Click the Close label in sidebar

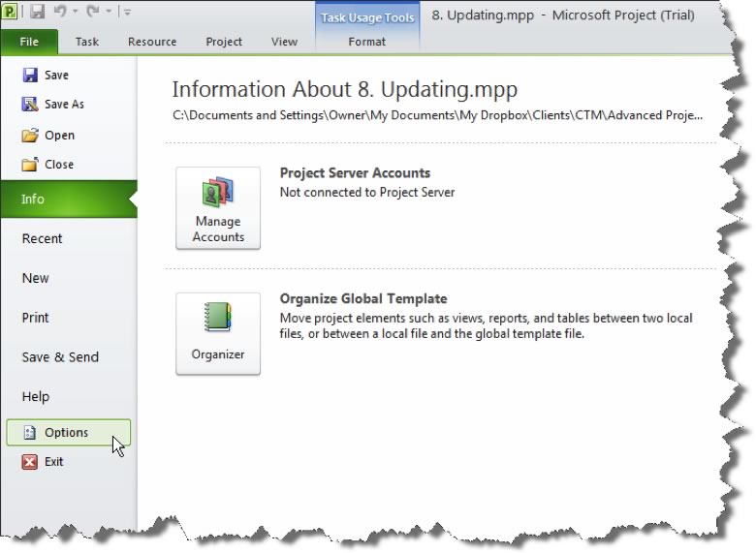click(x=59, y=165)
